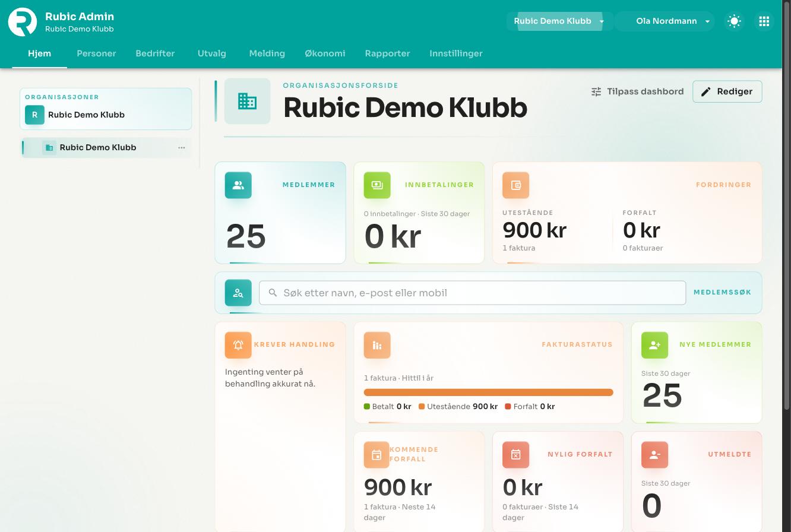The height and width of the screenshot is (532, 791).
Task: Click the building icon in the sidebar tree row
Action: [49, 147]
